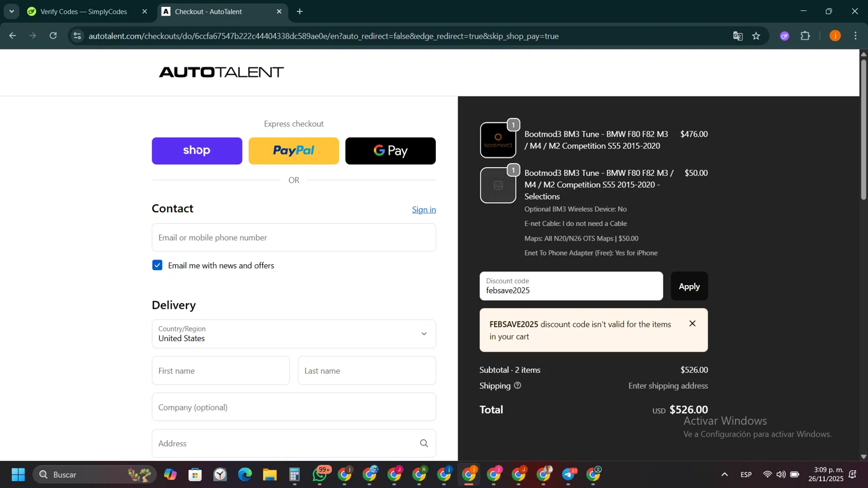The height and width of the screenshot is (488, 868).
Task: Open the Chrome three-dot menu
Action: click(856, 36)
